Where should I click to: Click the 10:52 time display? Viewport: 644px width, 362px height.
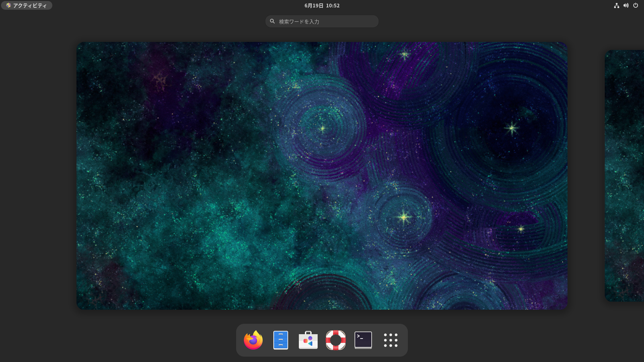pyautogui.click(x=333, y=6)
